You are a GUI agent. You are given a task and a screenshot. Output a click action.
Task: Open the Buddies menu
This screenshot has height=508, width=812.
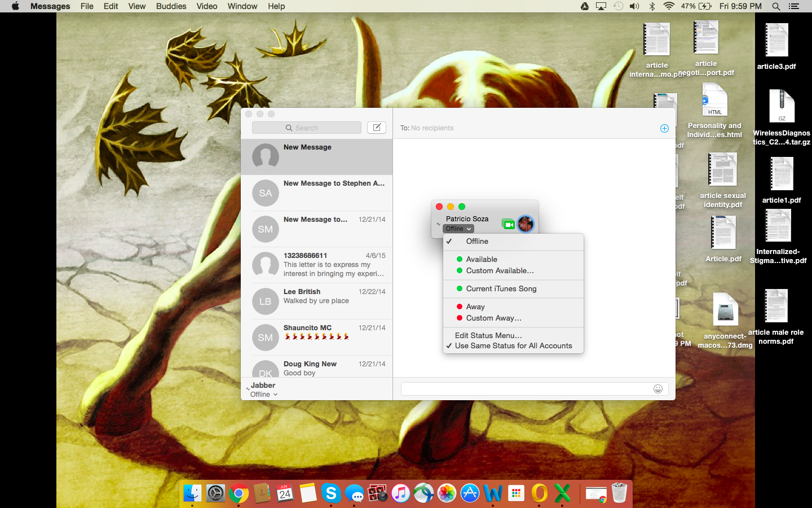pyautogui.click(x=171, y=6)
